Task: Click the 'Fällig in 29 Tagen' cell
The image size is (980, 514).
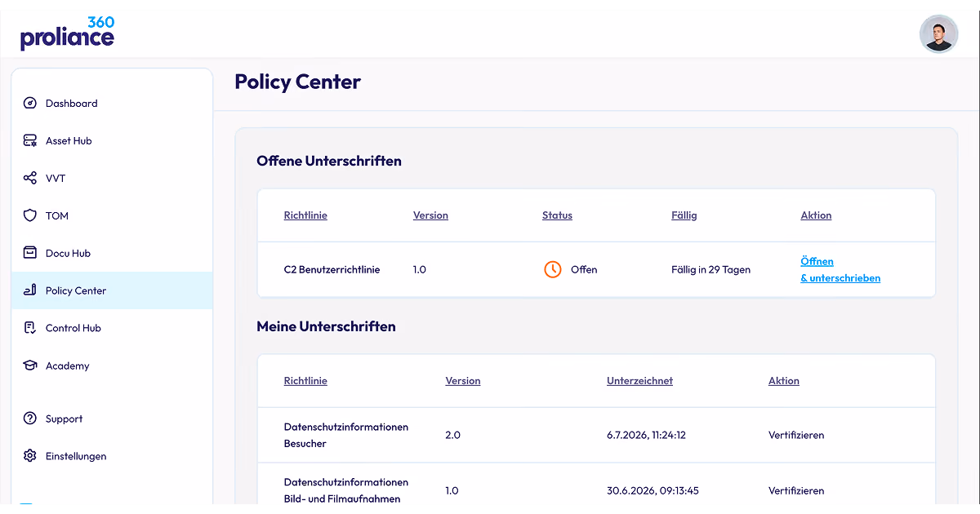Action: 710,269
